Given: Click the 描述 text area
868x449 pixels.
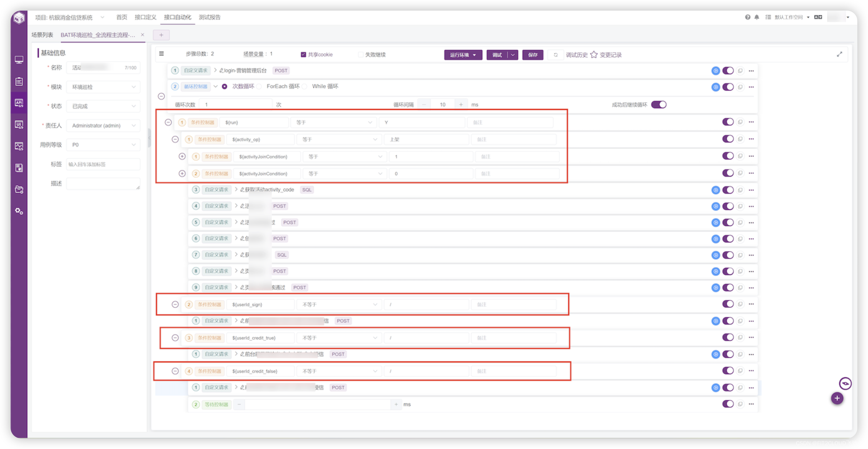Looking at the screenshot, I should click(x=103, y=184).
